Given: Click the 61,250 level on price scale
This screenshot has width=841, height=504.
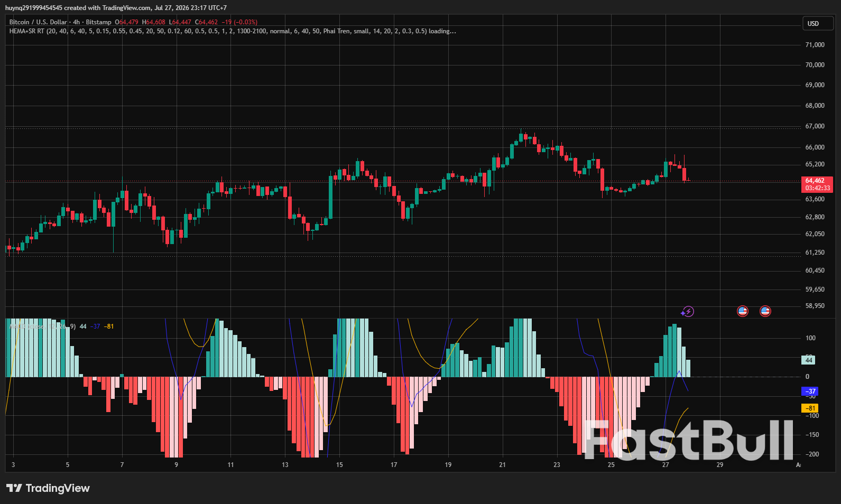Looking at the screenshot, I should (x=815, y=253).
